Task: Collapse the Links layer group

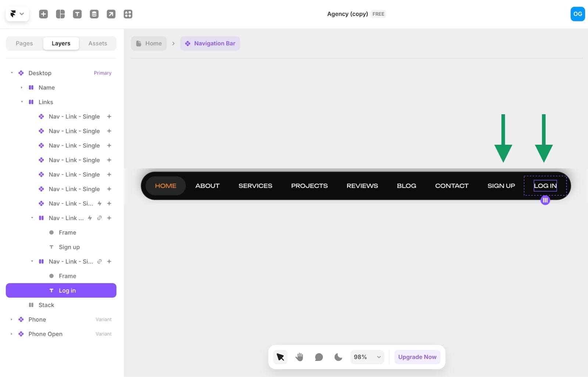Action: click(x=21, y=102)
